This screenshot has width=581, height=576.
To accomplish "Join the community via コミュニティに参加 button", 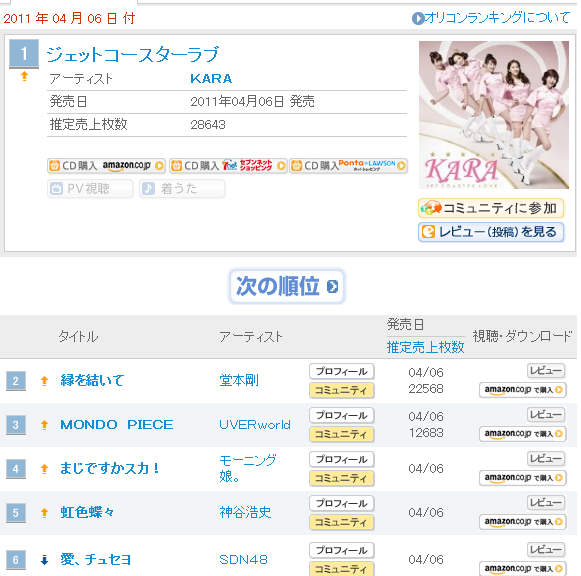I will click(x=491, y=208).
